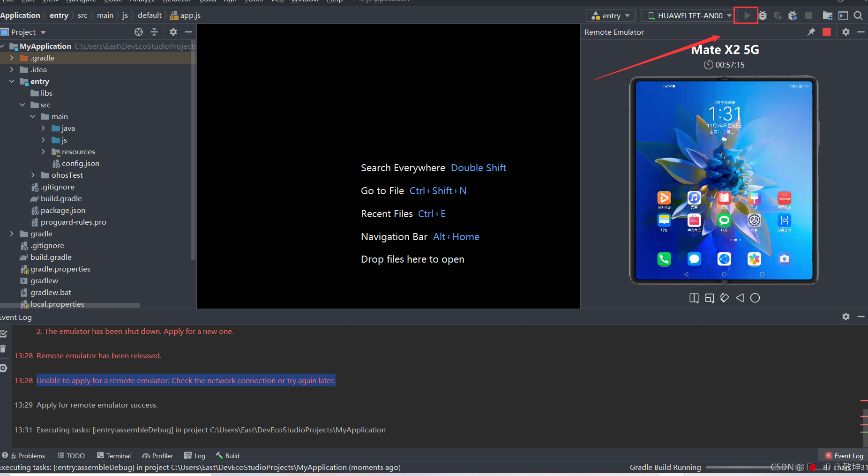Click the Event Log status button
Viewport: 868px width, 476px height.
(844, 455)
